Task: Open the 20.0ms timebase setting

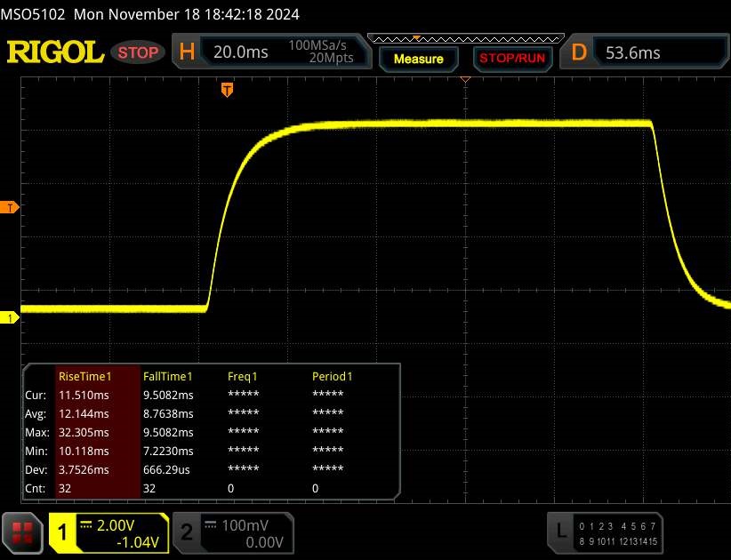Action: 241,52
